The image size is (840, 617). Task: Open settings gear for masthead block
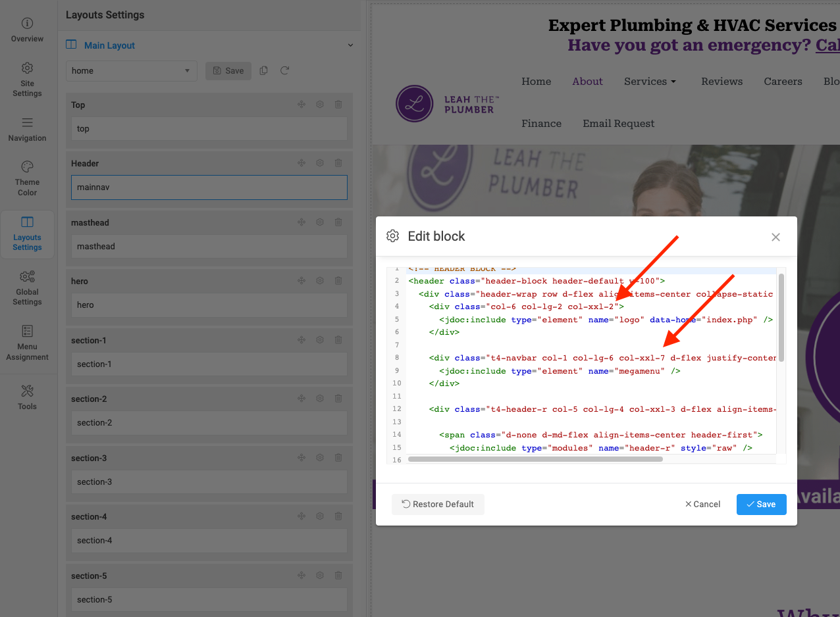tap(320, 222)
